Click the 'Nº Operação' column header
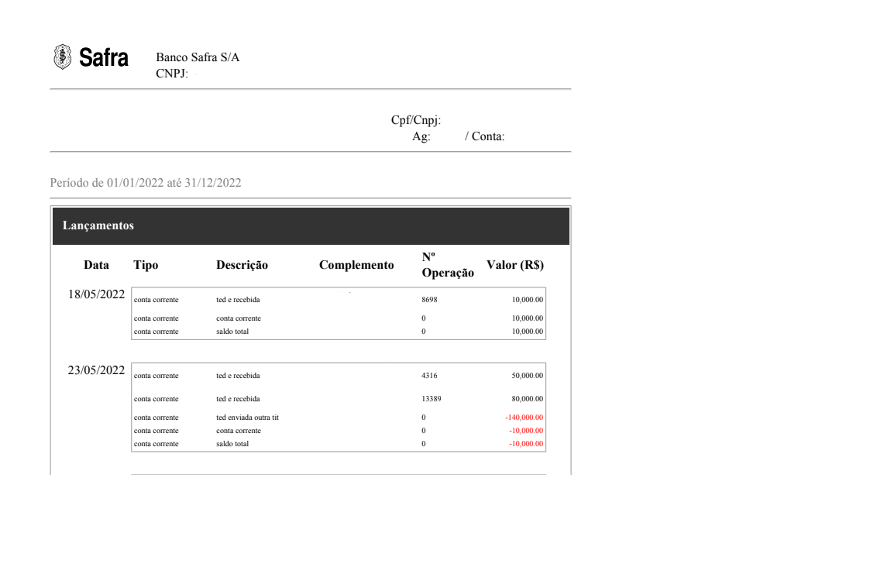Screen dimensions: 877x588 [x=448, y=265]
